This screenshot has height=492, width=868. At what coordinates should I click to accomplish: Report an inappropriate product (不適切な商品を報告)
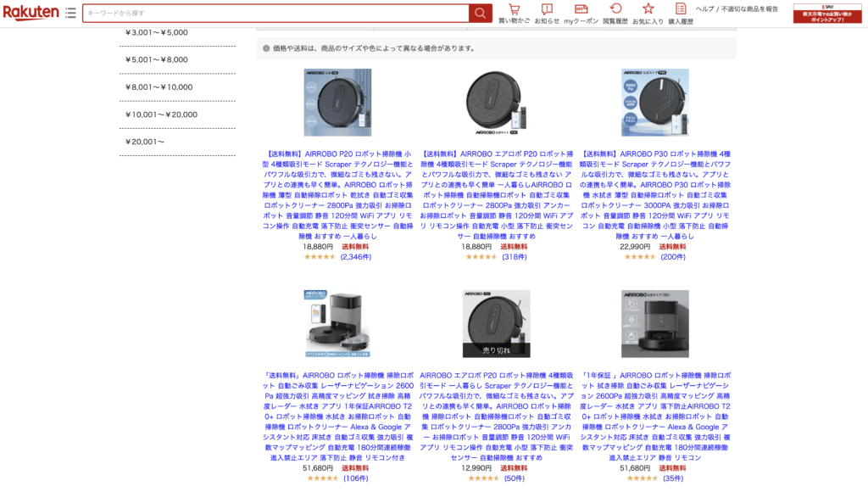(x=749, y=8)
